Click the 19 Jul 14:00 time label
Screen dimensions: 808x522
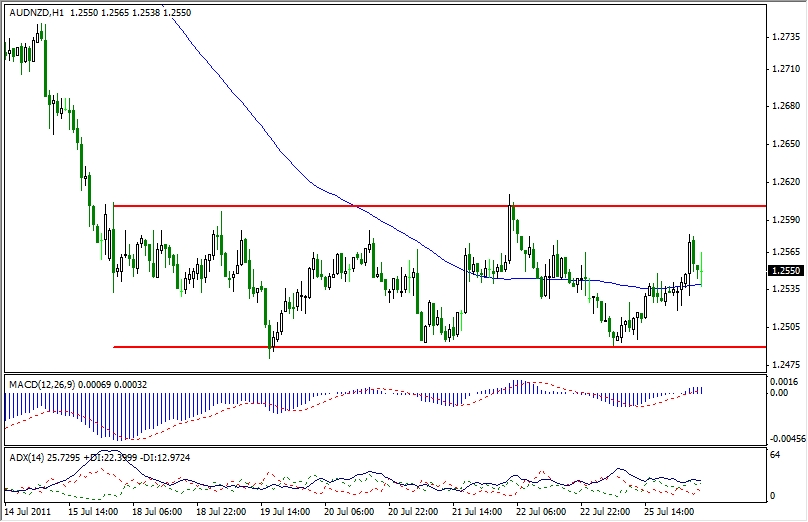285,512
